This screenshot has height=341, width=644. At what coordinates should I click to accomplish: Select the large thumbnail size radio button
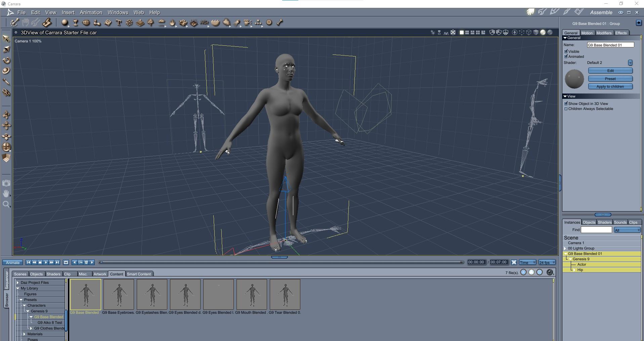tap(540, 272)
